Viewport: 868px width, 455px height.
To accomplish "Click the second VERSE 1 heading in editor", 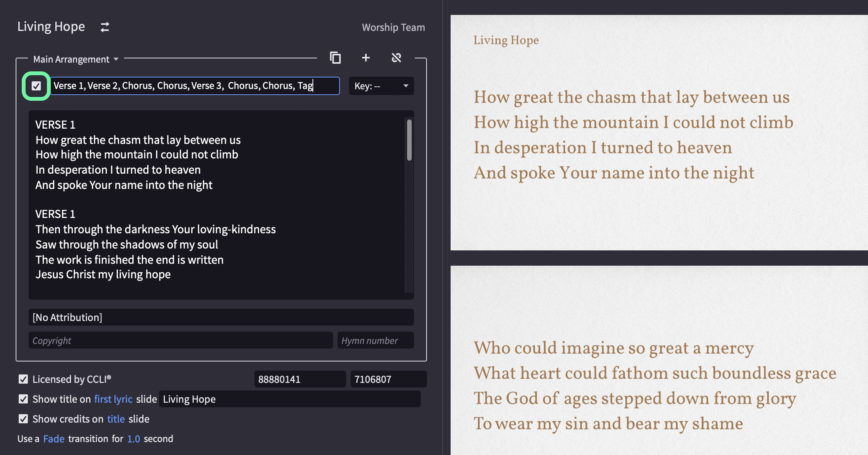I will pos(55,214).
